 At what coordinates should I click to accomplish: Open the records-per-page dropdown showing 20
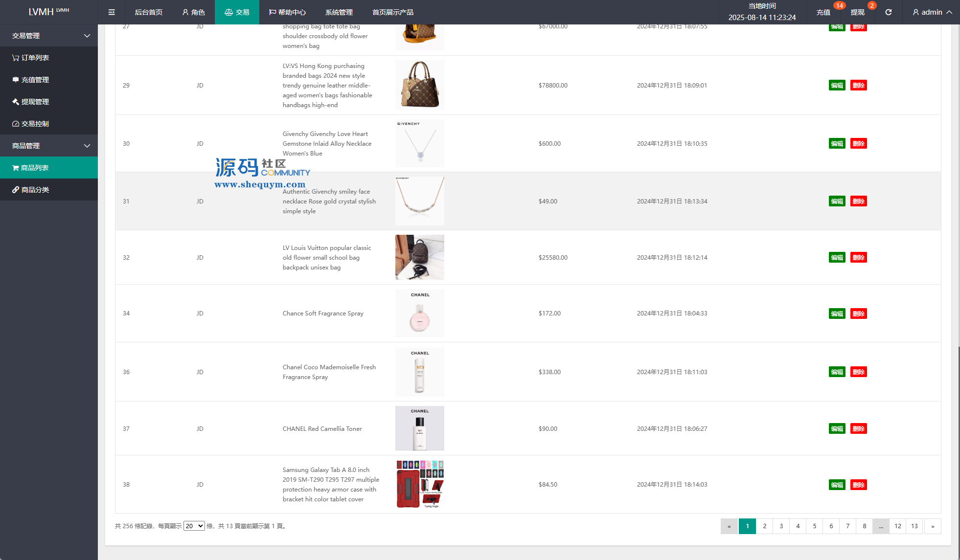coord(194,526)
